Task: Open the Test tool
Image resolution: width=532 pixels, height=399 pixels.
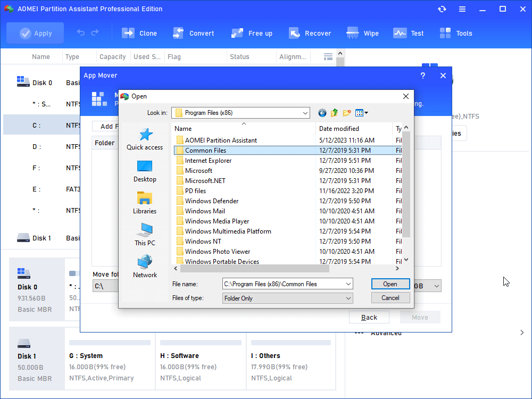Action: click(408, 33)
